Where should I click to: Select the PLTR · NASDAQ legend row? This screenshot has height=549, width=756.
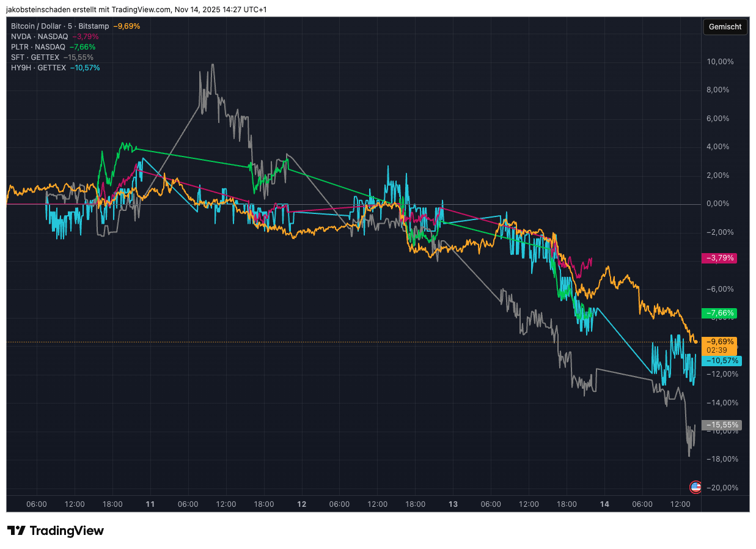coord(53,47)
